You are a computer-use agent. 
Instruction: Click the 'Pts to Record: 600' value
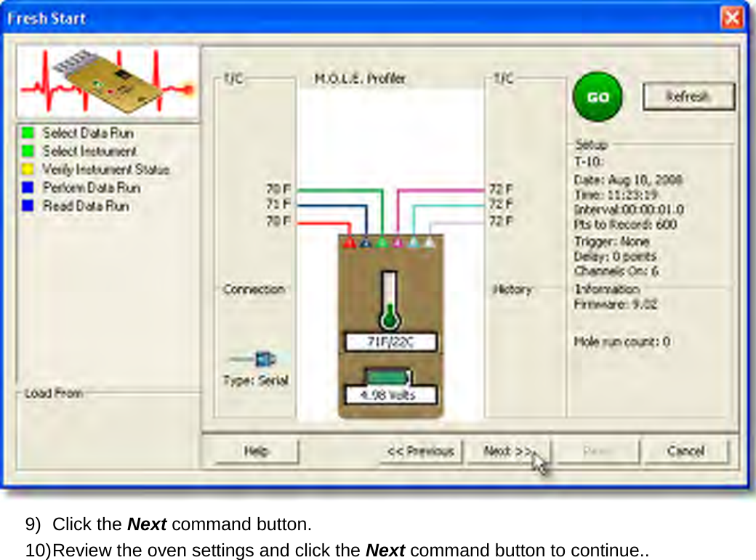(x=625, y=224)
